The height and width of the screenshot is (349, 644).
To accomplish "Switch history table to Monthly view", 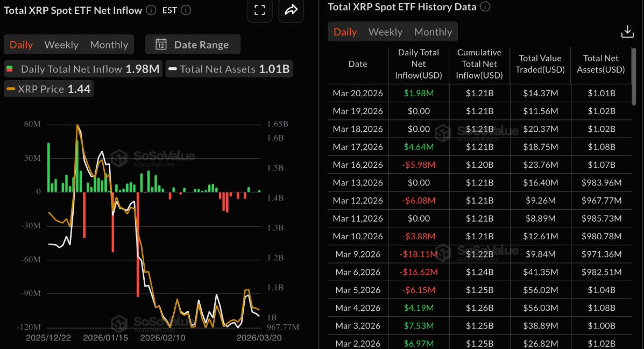I will pos(433,31).
